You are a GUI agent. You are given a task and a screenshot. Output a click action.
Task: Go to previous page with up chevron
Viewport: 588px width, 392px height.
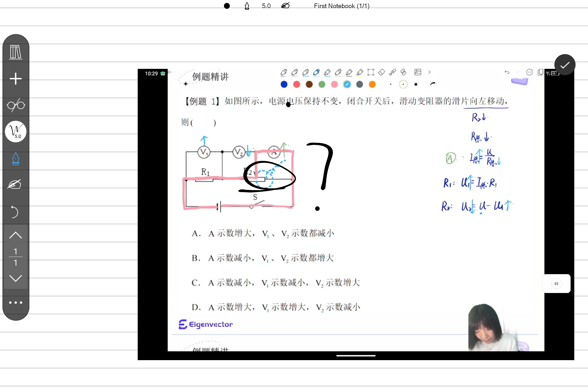[15, 235]
